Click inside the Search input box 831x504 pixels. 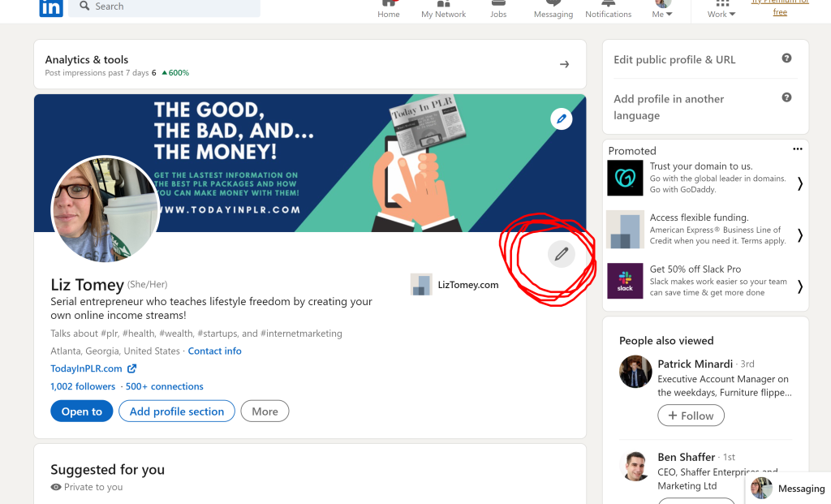pyautogui.click(x=164, y=6)
